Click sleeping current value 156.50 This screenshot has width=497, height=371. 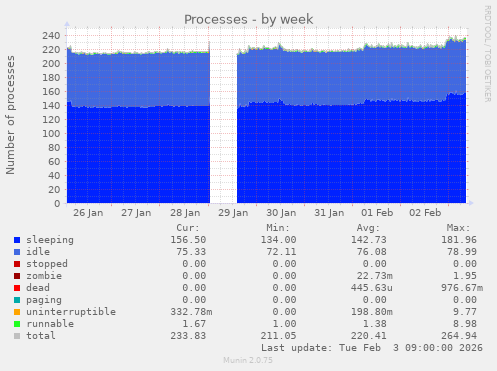[x=188, y=240]
